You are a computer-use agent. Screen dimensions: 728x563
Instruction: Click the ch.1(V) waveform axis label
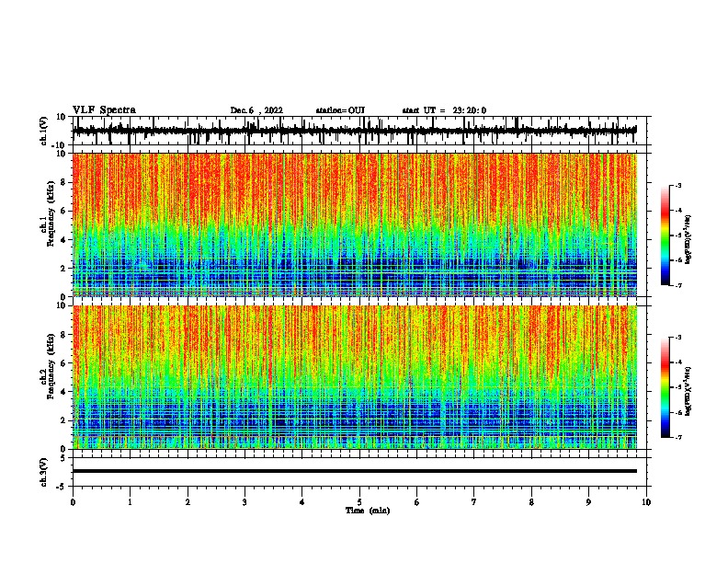pos(44,131)
